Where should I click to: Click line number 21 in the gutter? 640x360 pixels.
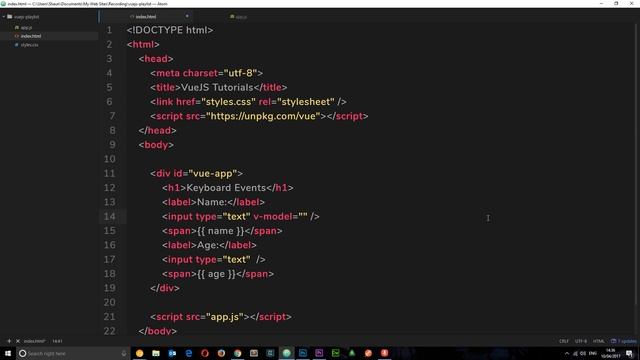point(109,317)
